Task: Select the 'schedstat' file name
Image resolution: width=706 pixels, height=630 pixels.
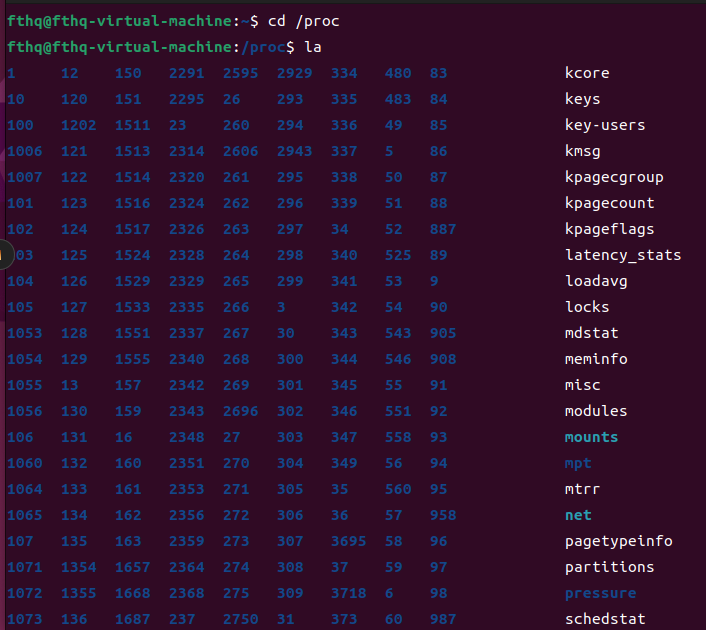Action: [x=605, y=619]
